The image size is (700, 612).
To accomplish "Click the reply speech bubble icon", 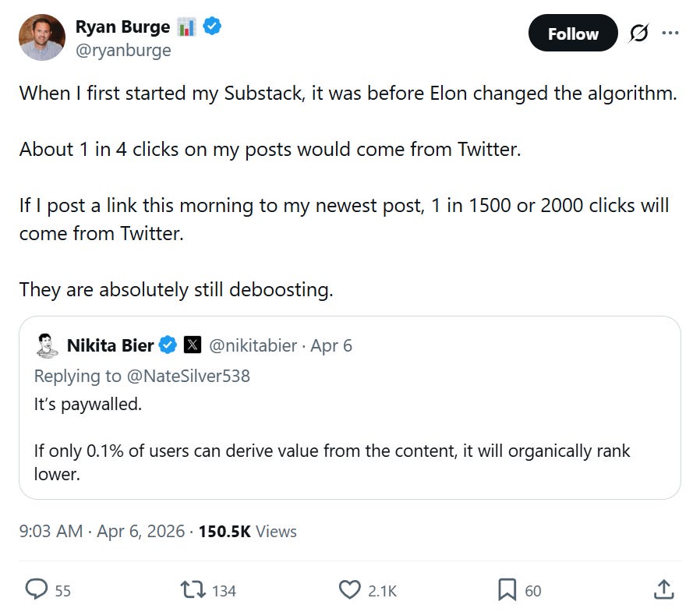I will [x=36, y=589].
